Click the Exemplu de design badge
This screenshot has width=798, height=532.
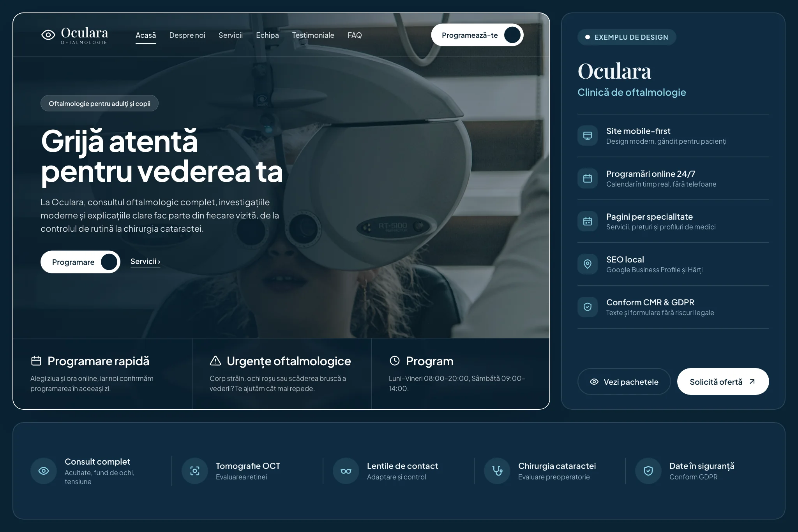click(627, 37)
